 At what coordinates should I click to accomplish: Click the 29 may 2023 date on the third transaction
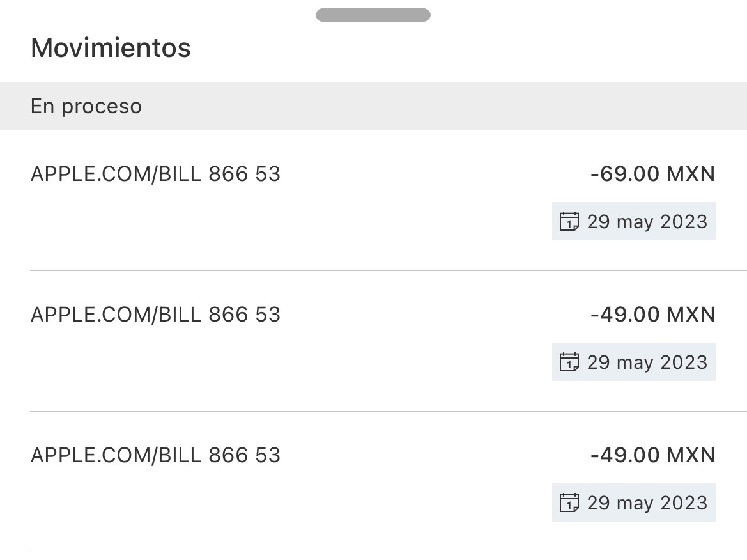(647, 503)
